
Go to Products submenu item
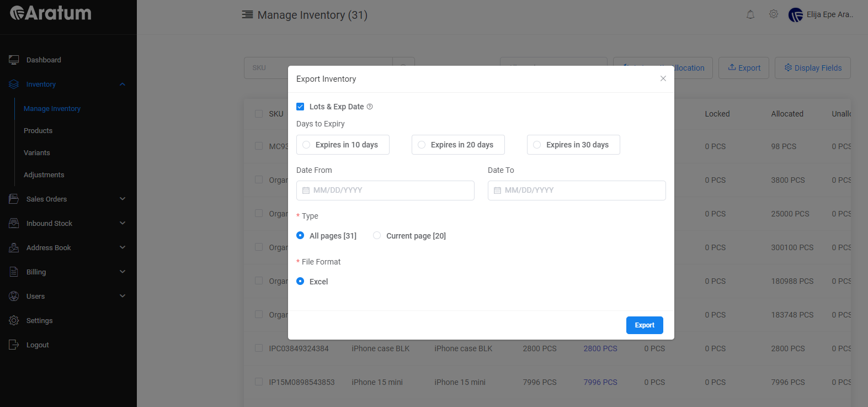click(38, 131)
